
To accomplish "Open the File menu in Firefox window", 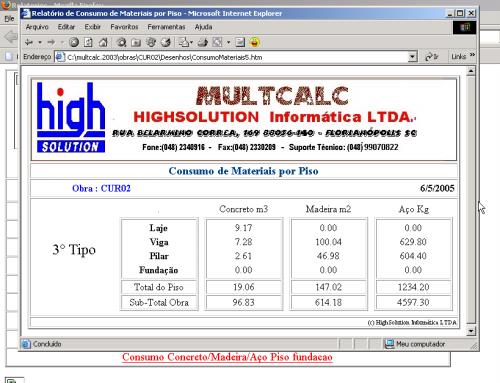I will pos(9,19).
